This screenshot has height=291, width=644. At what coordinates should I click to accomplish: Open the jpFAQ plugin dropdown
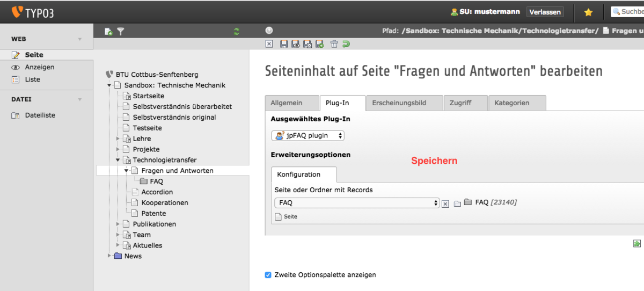pyautogui.click(x=308, y=136)
